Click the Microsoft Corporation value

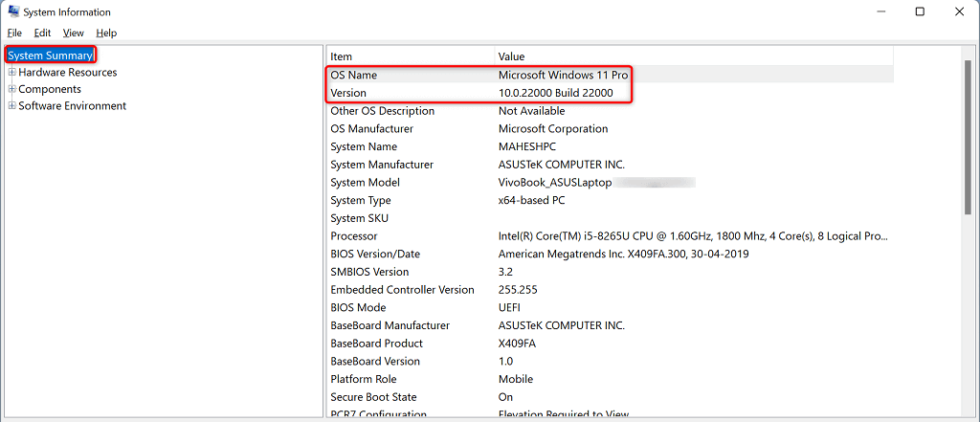pos(553,129)
